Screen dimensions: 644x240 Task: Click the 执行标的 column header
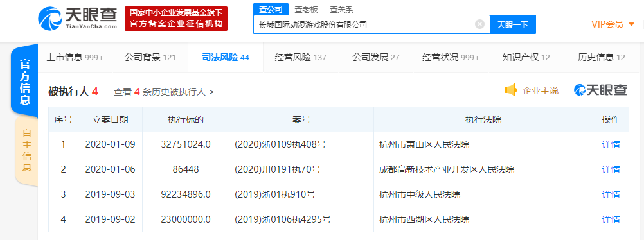pos(186,119)
